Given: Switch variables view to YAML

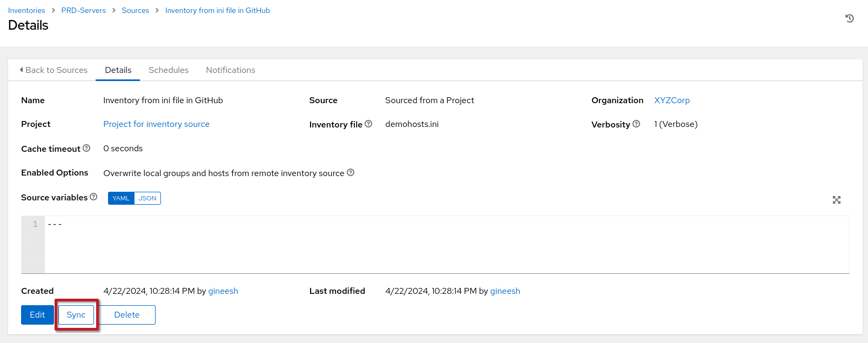Looking at the screenshot, I should point(121,198).
